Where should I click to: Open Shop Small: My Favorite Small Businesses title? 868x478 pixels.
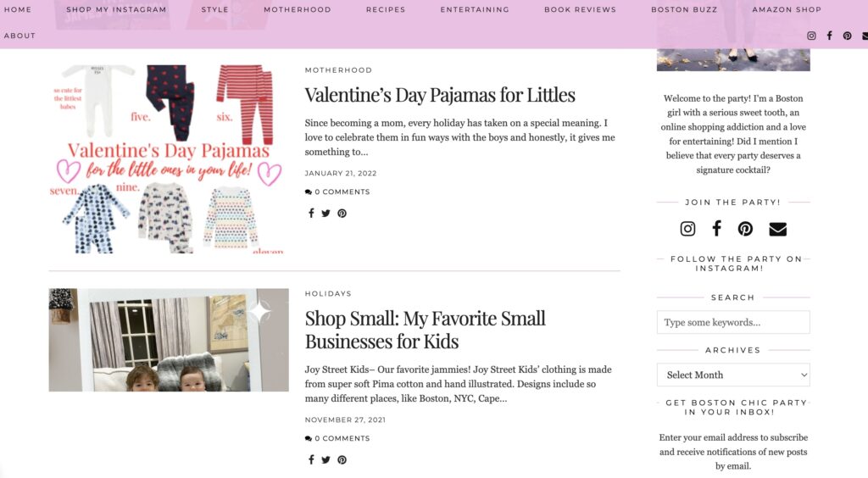[425, 330]
